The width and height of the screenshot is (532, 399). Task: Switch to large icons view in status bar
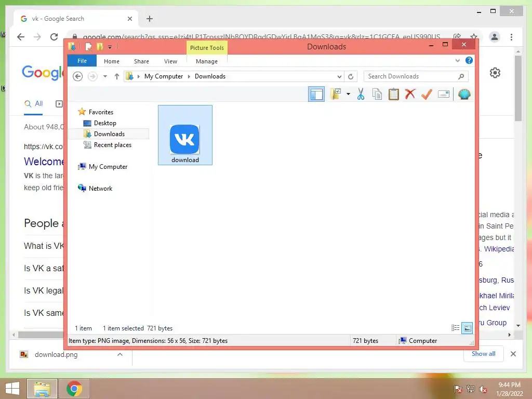tap(467, 328)
